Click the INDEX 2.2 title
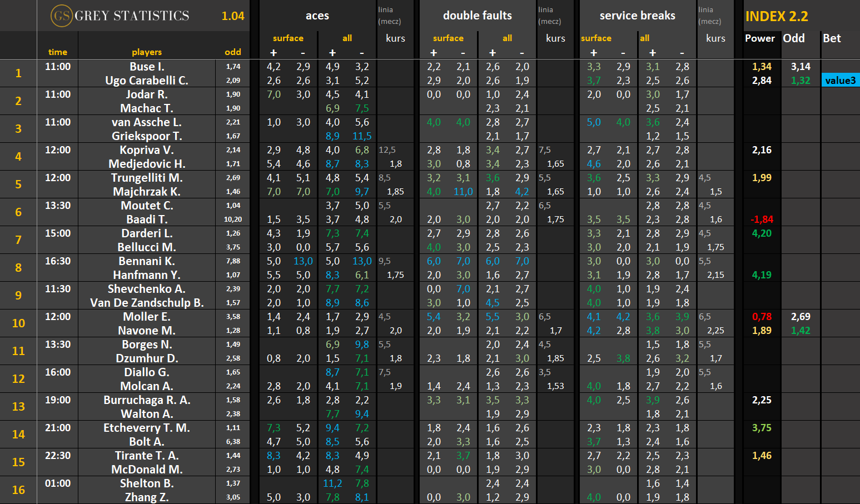The width and height of the screenshot is (860, 504). [777, 17]
